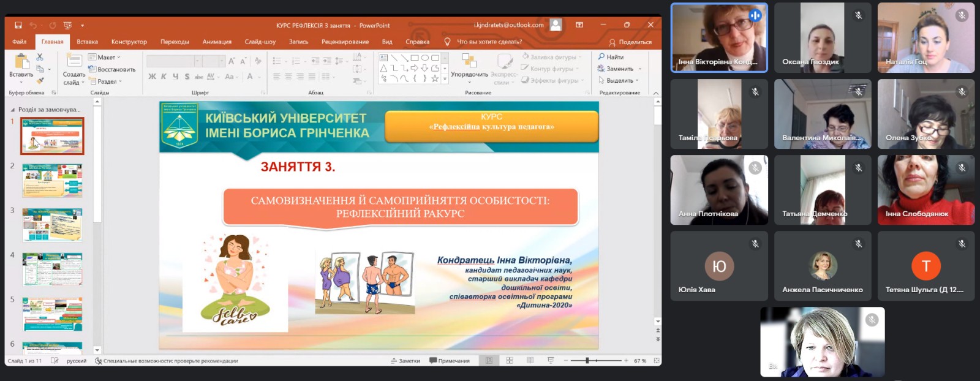Increase font size with the larger A
This screenshot has width=980, height=381.
pos(232,61)
